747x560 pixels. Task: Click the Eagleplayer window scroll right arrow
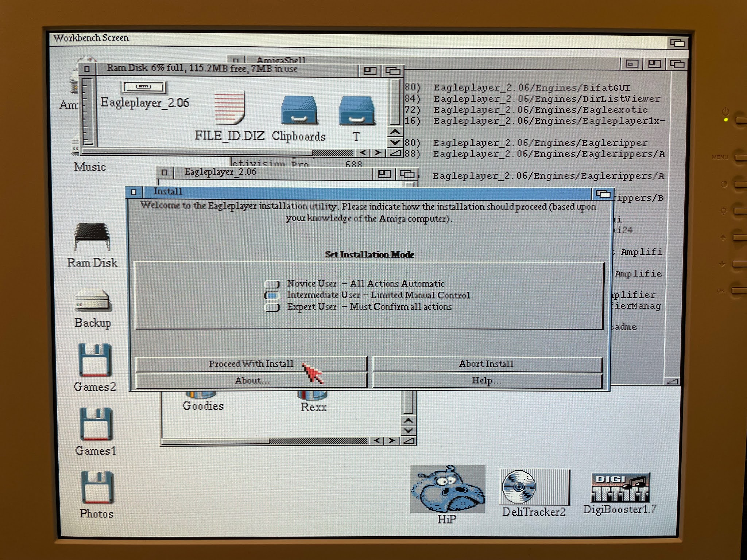pos(392,441)
